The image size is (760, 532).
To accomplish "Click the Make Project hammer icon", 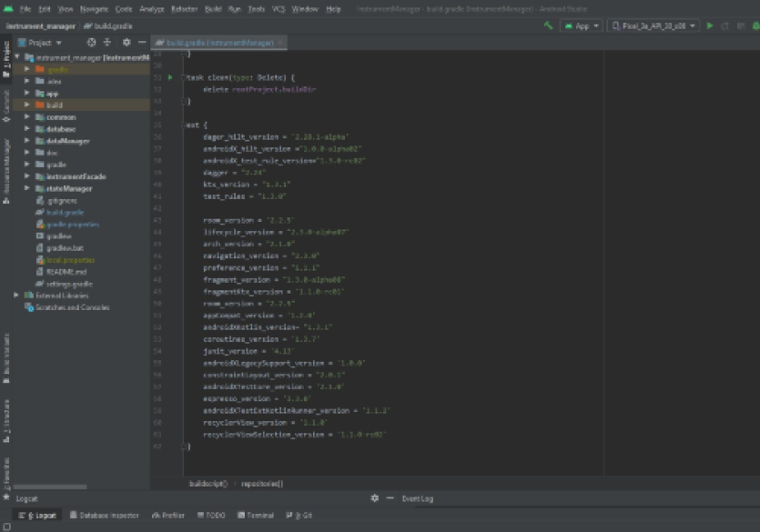I will (548, 25).
